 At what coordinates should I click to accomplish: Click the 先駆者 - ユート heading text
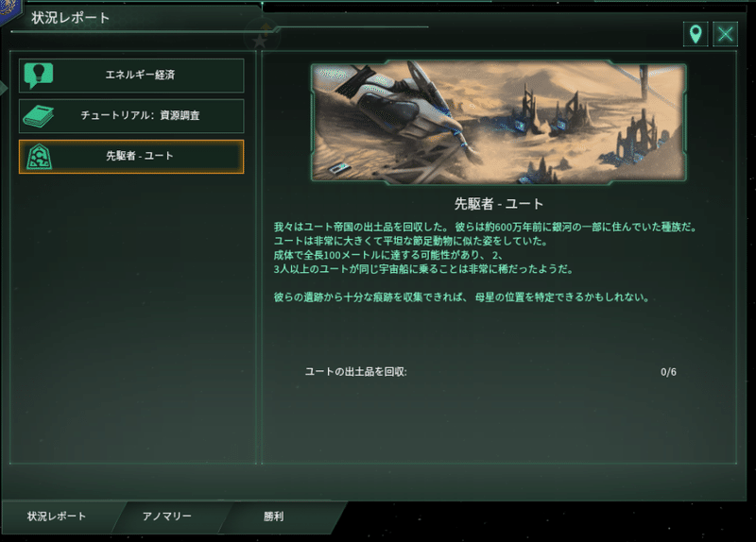point(499,204)
